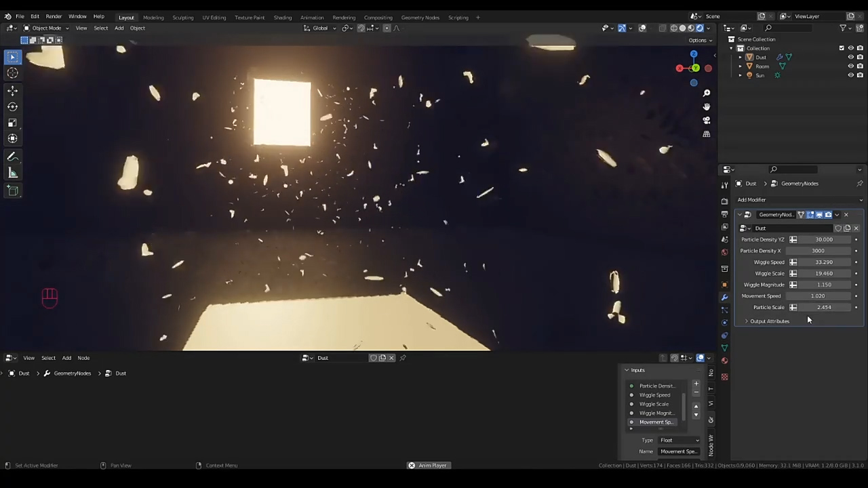Image resolution: width=868 pixels, height=488 pixels.
Task: Click the Anim Player button in status bar
Action: 428,466
